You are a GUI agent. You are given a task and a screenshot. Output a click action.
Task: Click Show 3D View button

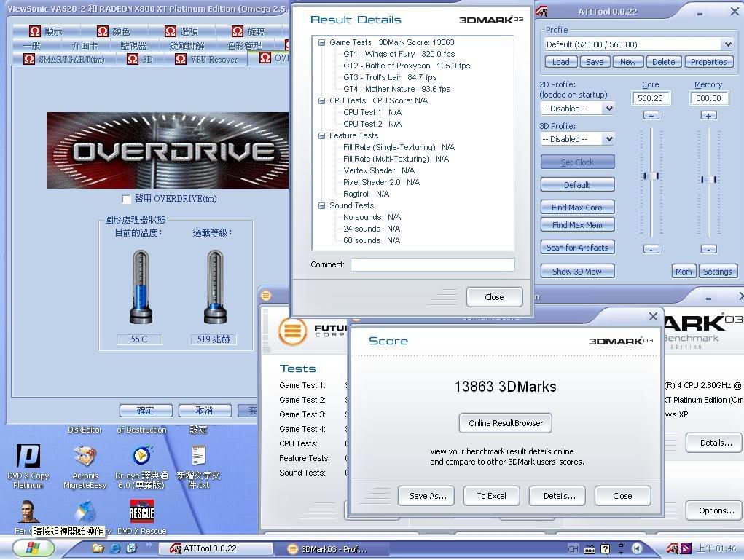[x=577, y=271]
